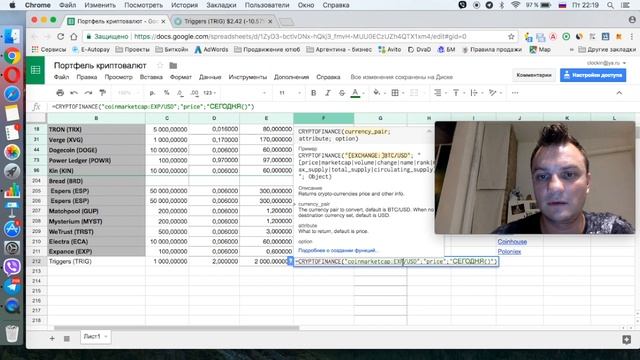Click Настройки доступа share button
The width and height of the screenshot is (640, 360).
pos(593,75)
